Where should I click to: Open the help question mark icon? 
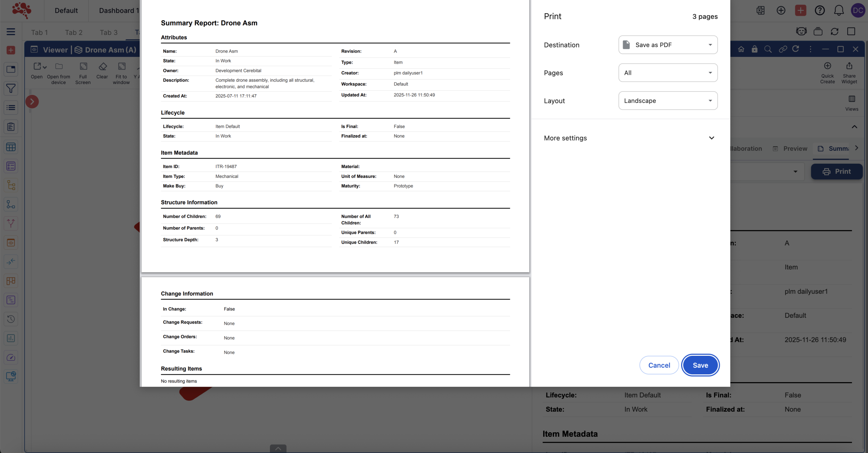pyautogui.click(x=820, y=11)
